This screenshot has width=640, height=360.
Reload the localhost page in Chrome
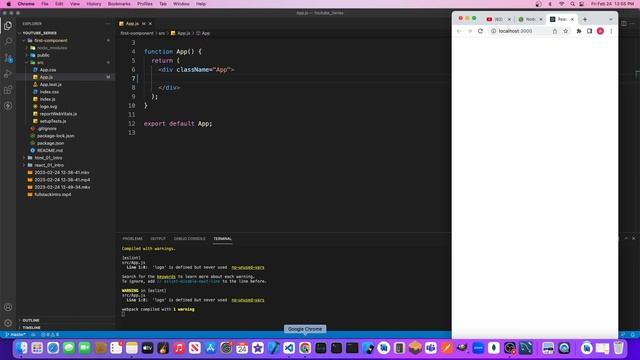tap(480, 31)
